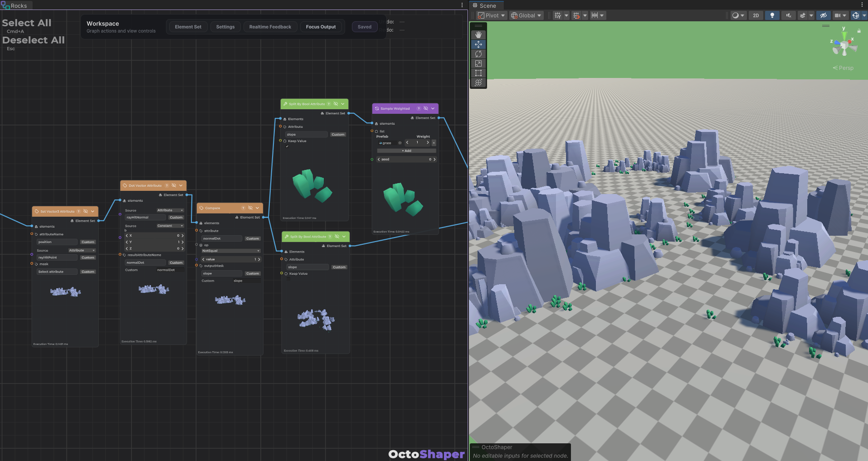The width and height of the screenshot is (868, 461).
Task: Click the Compare node tag icon
Action: coord(201,208)
